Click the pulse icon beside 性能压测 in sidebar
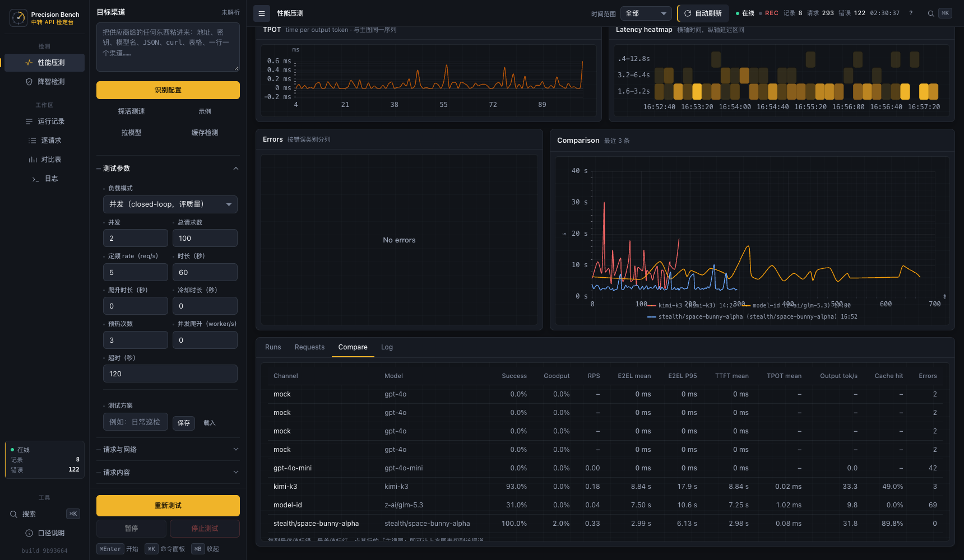The width and height of the screenshot is (964, 560). (x=29, y=63)
